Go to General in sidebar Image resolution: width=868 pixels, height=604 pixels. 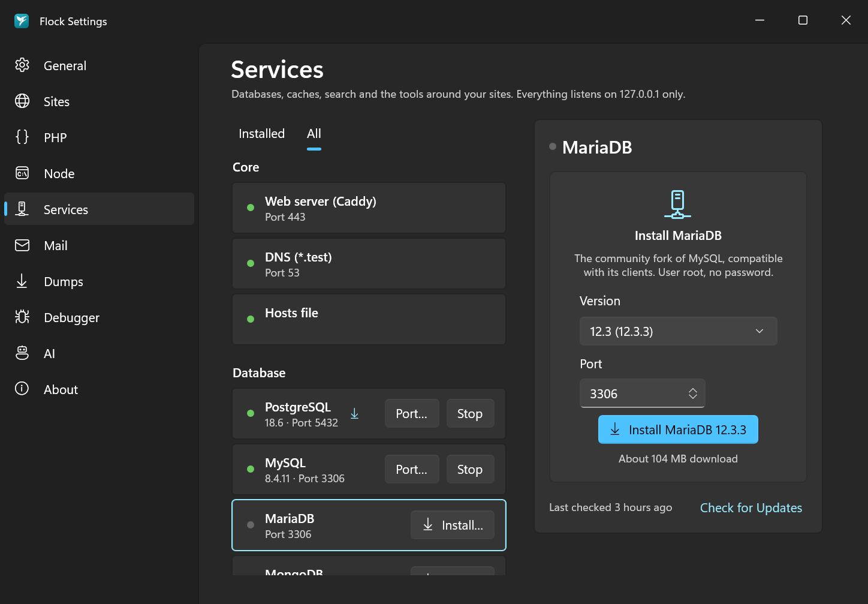pos(99,65)
